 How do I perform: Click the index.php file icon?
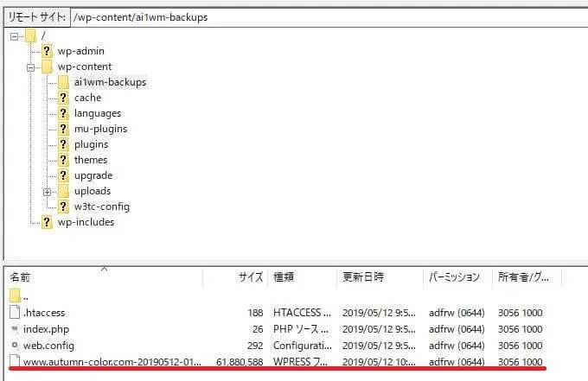(16, 329)
